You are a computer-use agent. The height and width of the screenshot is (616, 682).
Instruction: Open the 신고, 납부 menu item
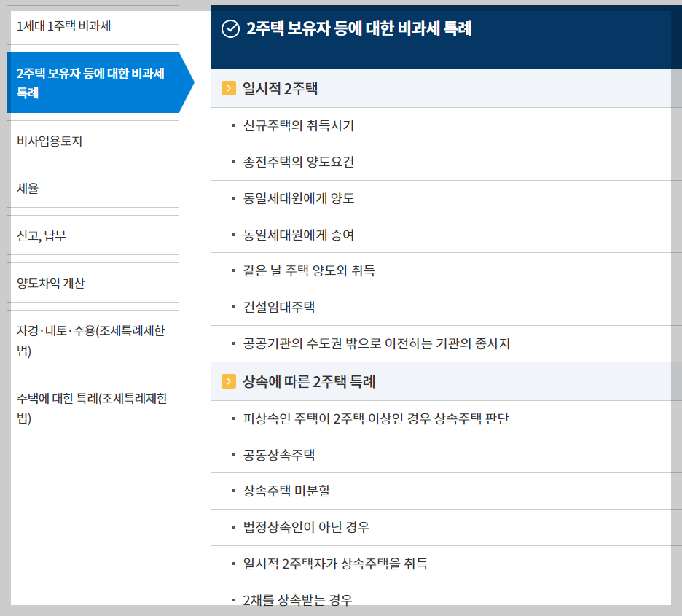93,235
